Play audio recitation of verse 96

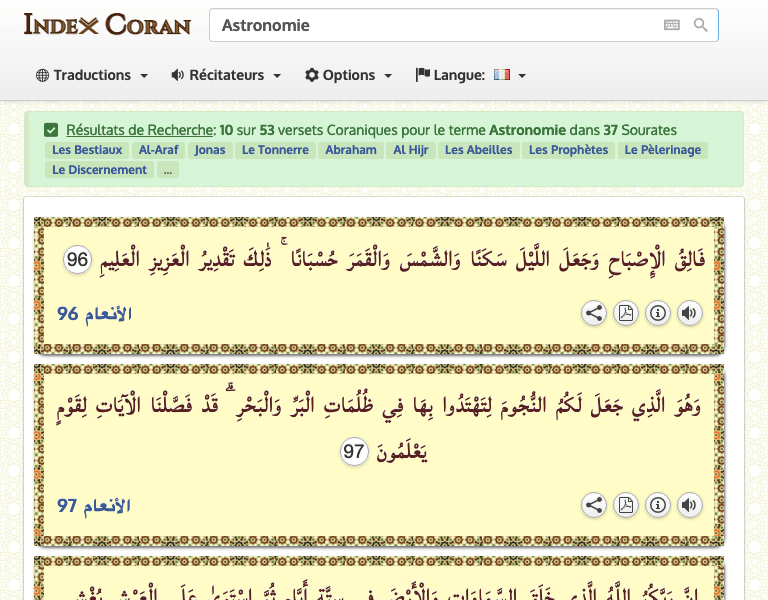(689, 313)
